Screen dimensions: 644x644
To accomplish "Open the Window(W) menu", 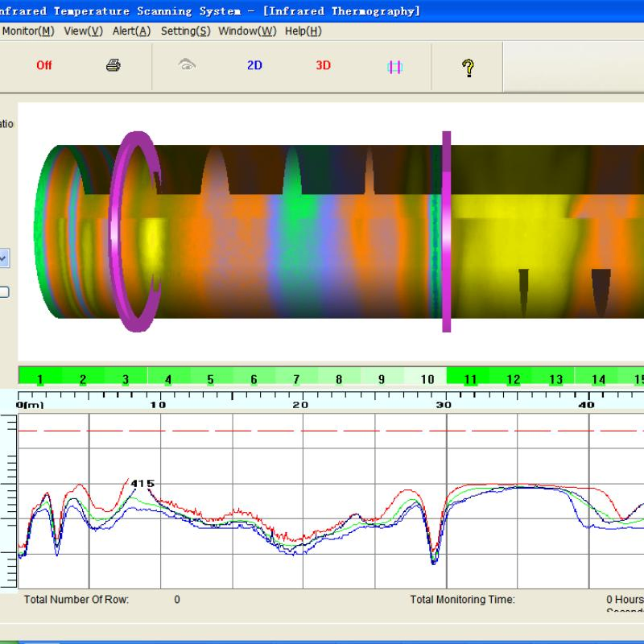I will click(247, 31).
